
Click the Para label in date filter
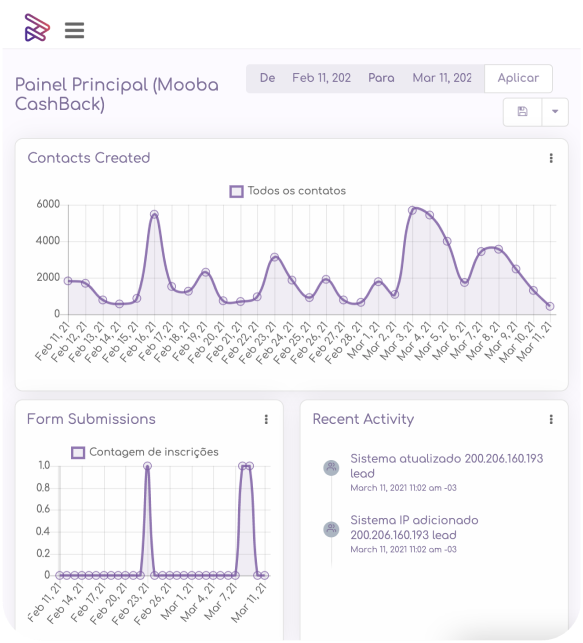pos(381,78)
